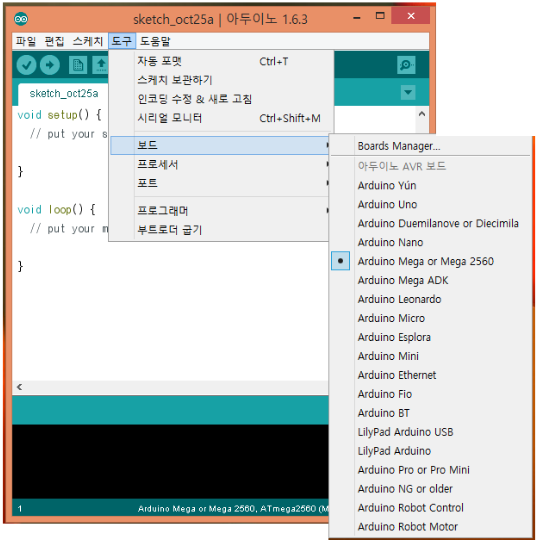Select LilyPad Arduino USB board
The width and height of the screenshot is (537, 544).
pyautogui.click(x=430, y=432)
